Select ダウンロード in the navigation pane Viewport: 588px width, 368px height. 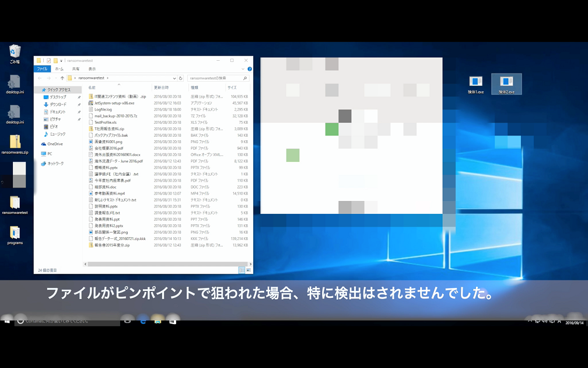click(57, 105)
